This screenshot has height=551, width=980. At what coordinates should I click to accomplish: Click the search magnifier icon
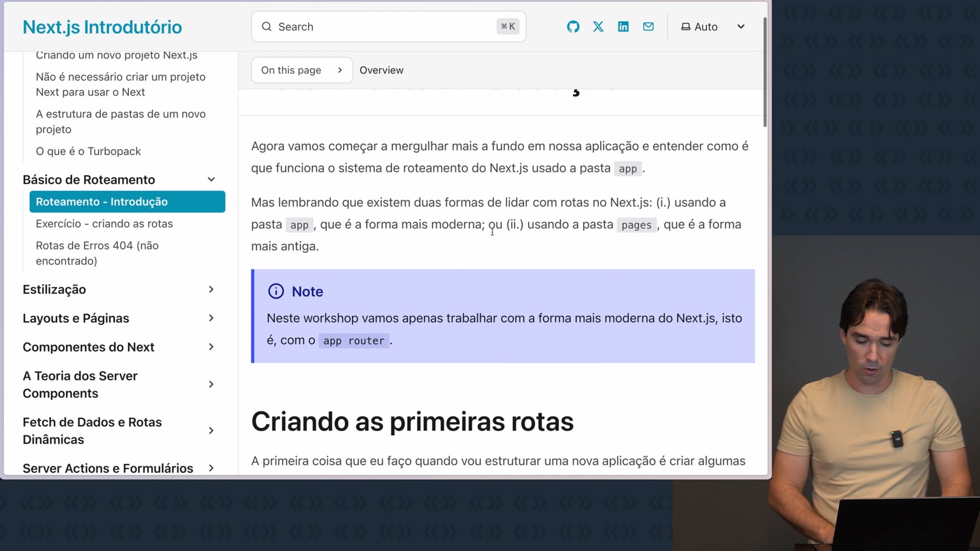(x=266, y=27)
